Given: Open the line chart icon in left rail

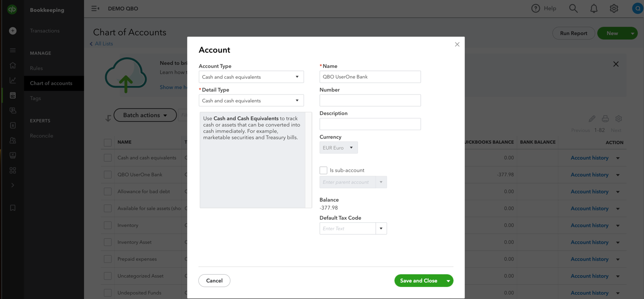Looking at the screenshot, I should click(x=13, y=80).
